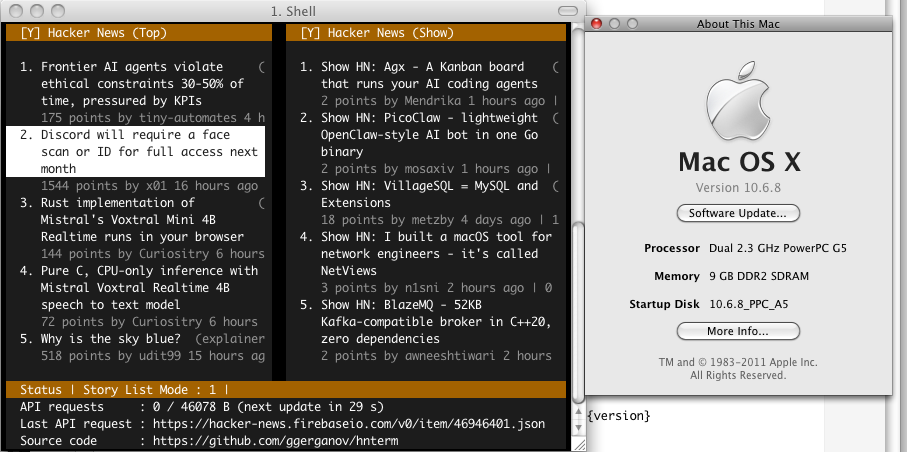Click the {version} text behind About window
Screen dimensions: 907x452
(619, 415)
